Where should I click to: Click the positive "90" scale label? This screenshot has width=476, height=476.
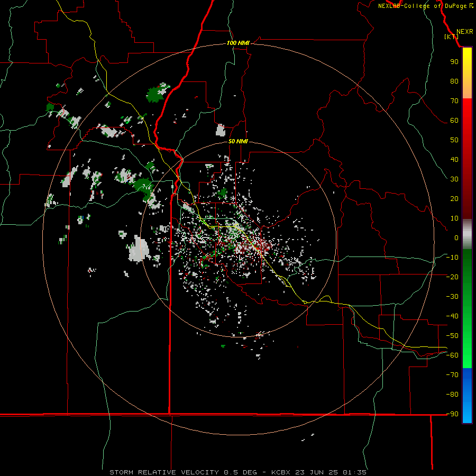[x=454, y=62]
